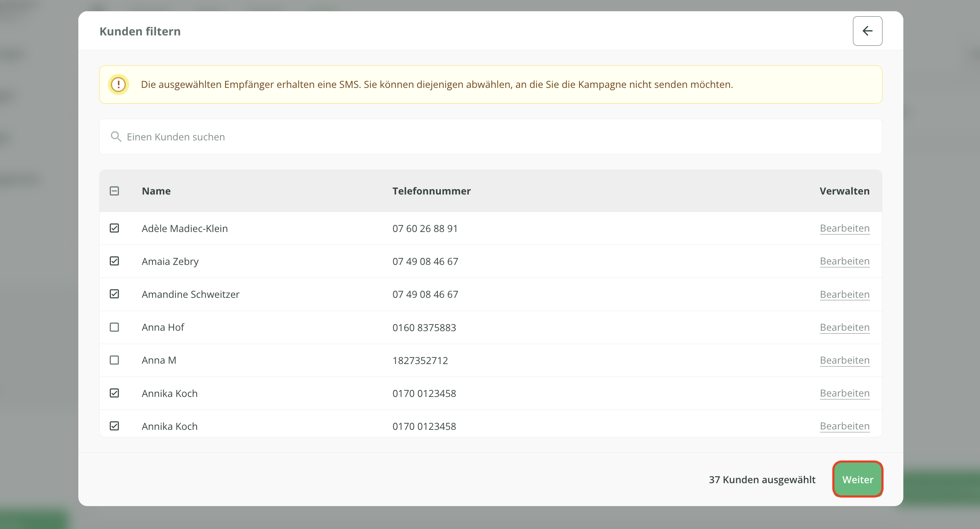
Task: Click phone number 0160 8375883
Action: coord(424,328)
